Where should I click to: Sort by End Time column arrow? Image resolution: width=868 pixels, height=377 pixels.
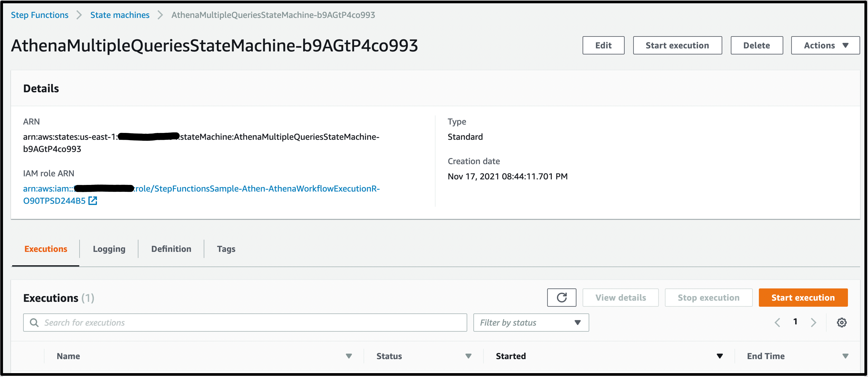[845, 356]
